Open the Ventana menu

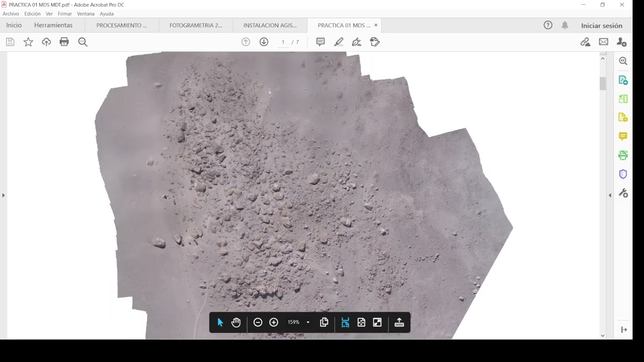click(x=86, y=14)
